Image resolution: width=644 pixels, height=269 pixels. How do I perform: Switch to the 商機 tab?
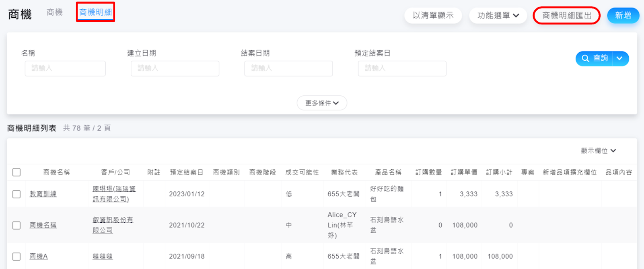(55, 12)
